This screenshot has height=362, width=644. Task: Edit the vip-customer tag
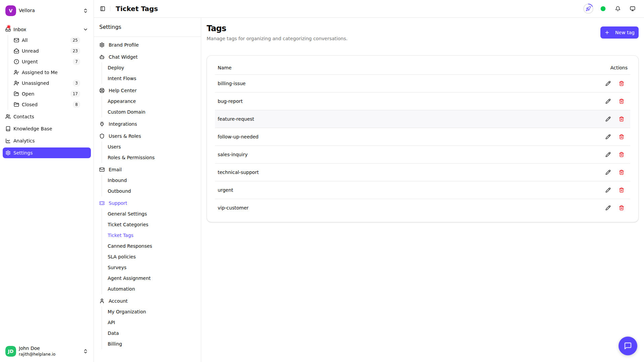(608, 208)
